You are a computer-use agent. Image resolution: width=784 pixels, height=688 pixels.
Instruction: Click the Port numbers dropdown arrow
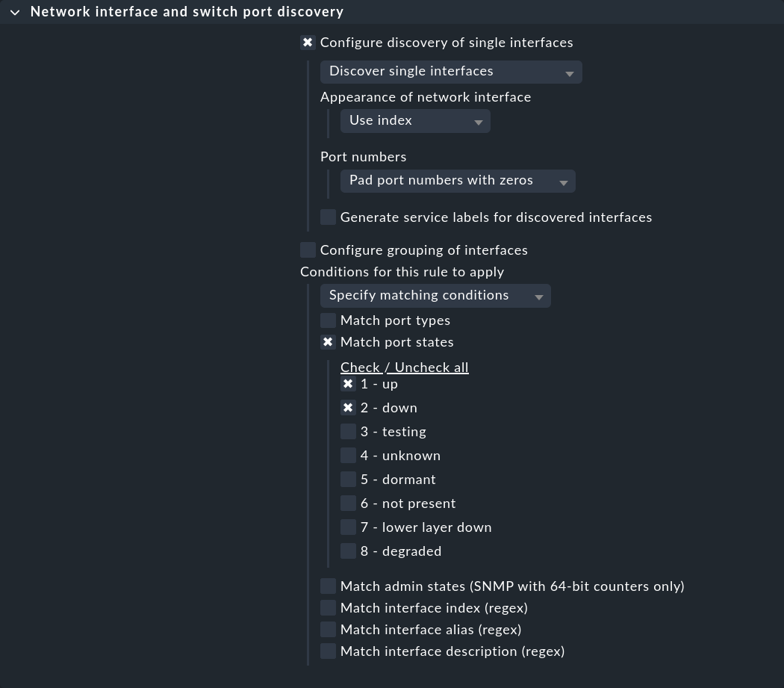pyautogui.click(x=564, y=182)
